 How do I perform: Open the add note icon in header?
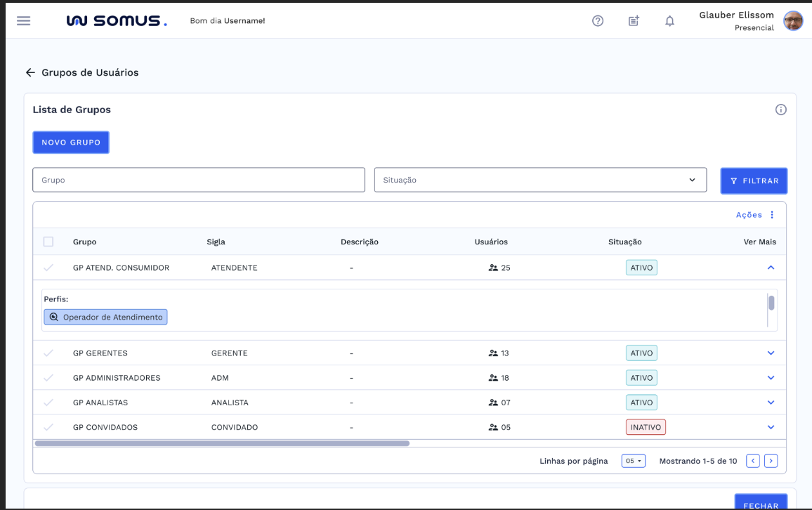(x=634, y=21)
